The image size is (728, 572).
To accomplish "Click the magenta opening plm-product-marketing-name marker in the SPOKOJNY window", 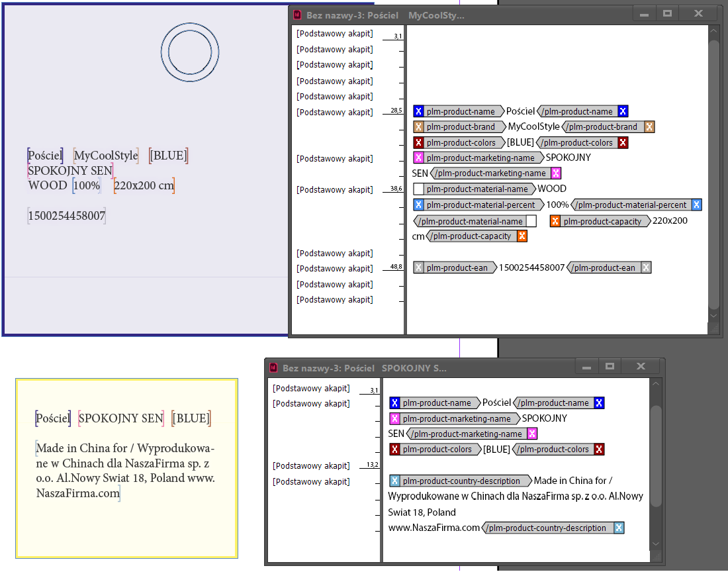I will 455,419.
